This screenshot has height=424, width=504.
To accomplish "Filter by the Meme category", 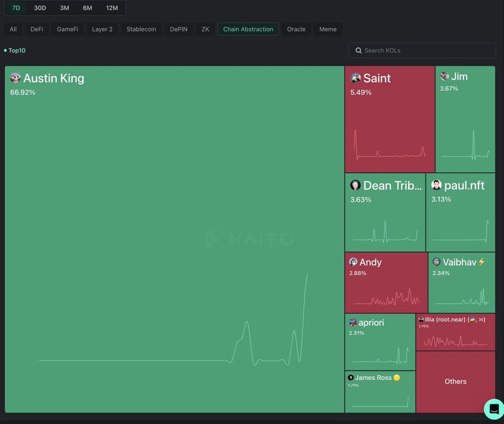I will [328, 29].
